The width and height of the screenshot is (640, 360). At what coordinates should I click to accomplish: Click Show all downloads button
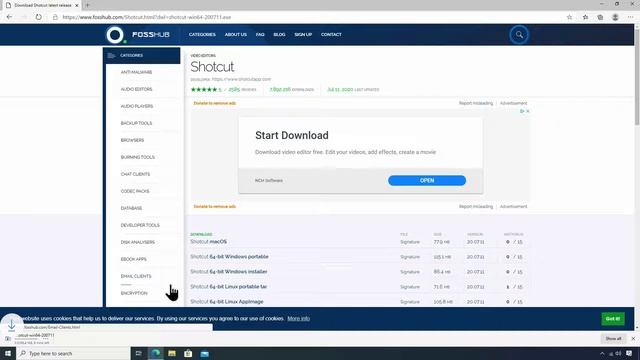point(613,338)
